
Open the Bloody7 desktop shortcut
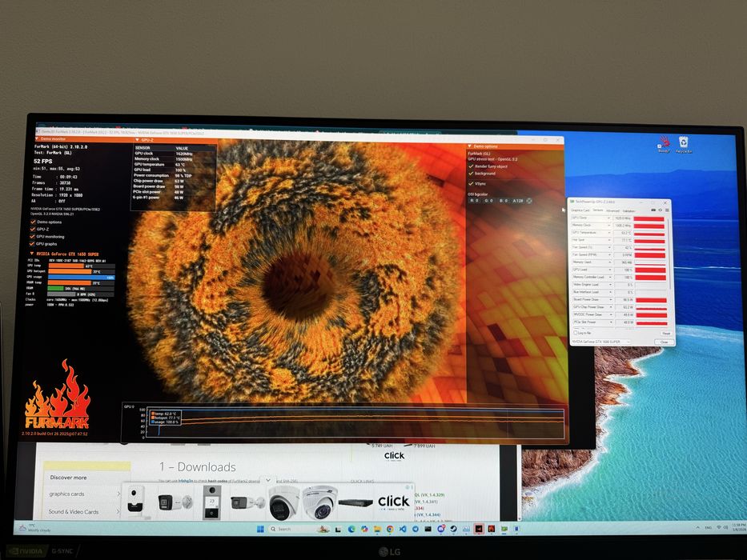[x=664, y=144]
